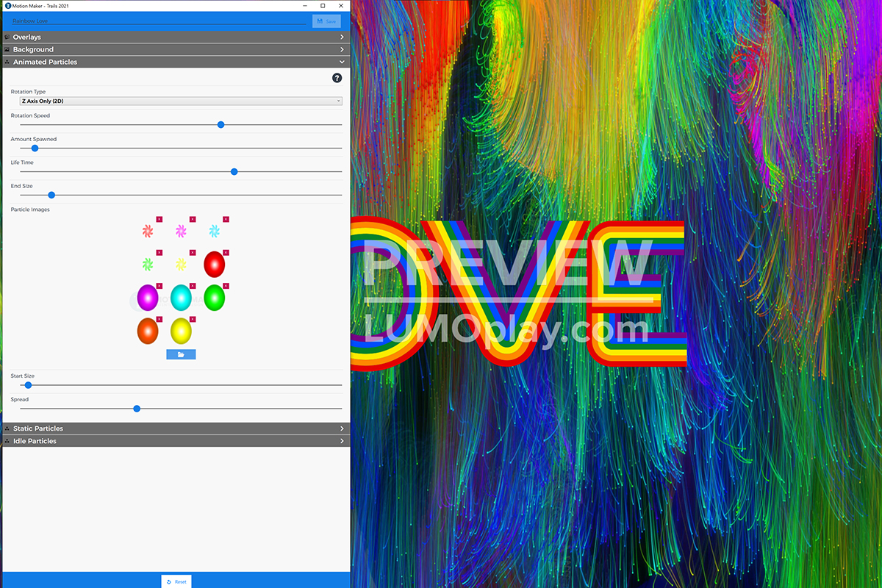Select the yellow pinwheel particle image

pos(181,264)
